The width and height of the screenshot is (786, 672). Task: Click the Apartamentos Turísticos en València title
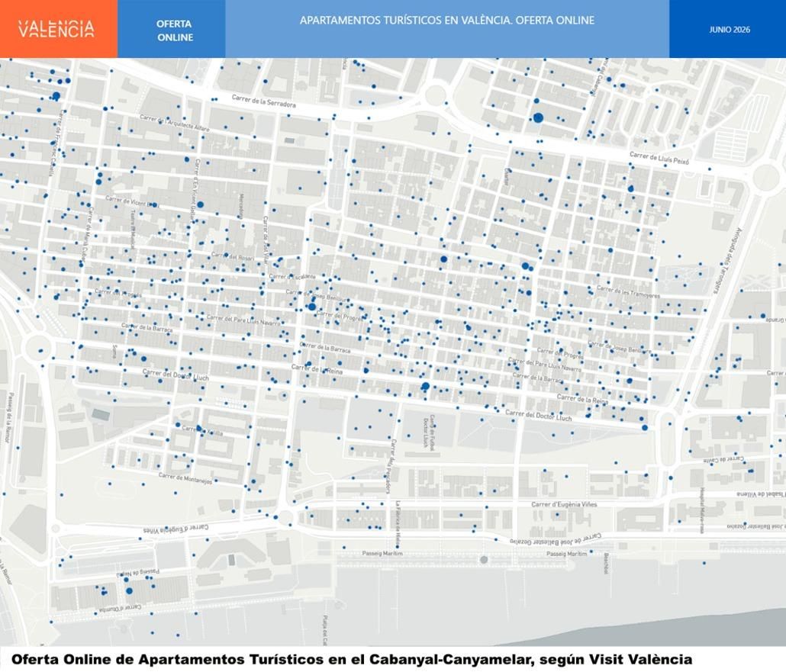pos(447,21)
